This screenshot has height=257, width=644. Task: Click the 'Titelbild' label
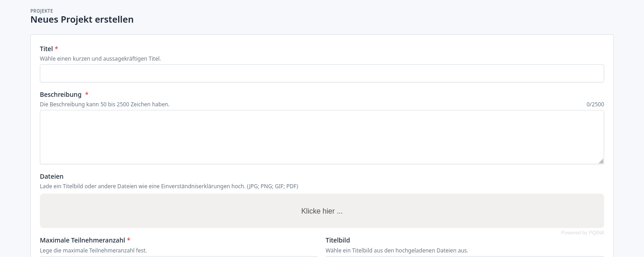click(338, 240)
